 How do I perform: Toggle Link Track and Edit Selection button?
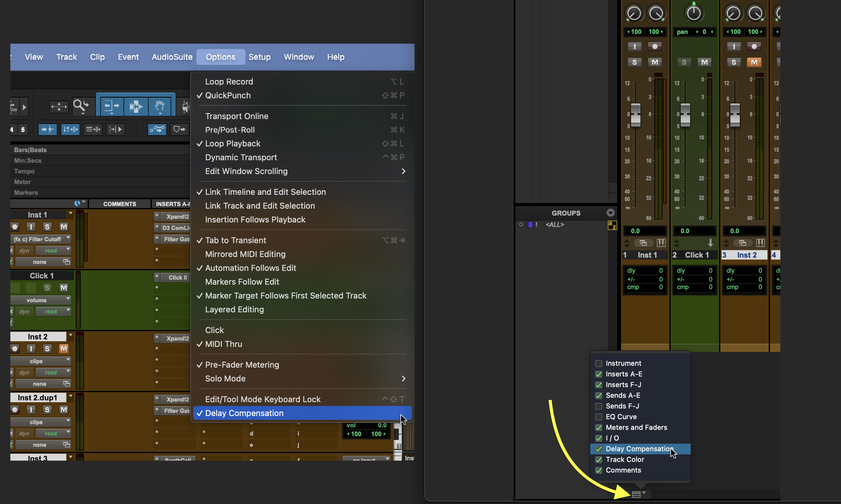[93, 129]
